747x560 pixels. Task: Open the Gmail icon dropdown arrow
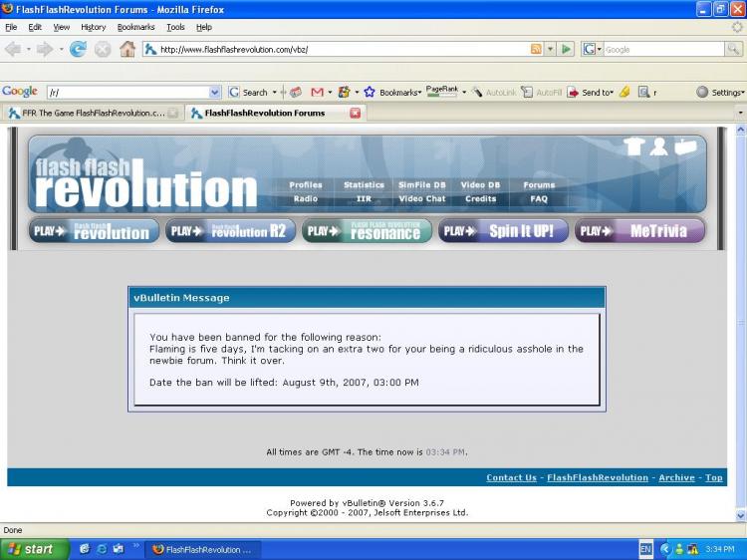pos(330,92)
